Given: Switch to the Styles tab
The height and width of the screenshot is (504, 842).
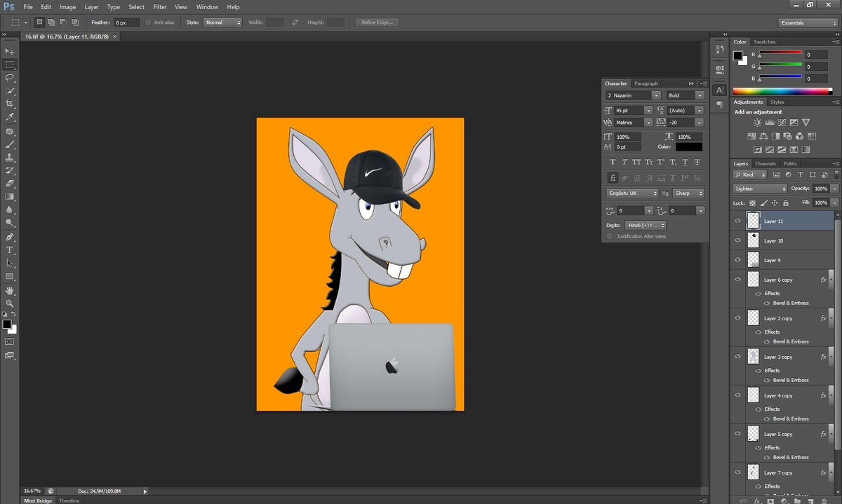Looking at the screenshot, I should [x=777, y=102].
